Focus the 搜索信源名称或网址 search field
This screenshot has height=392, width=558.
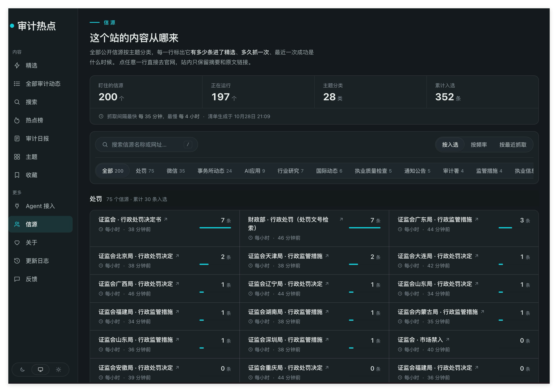point(146,145)
